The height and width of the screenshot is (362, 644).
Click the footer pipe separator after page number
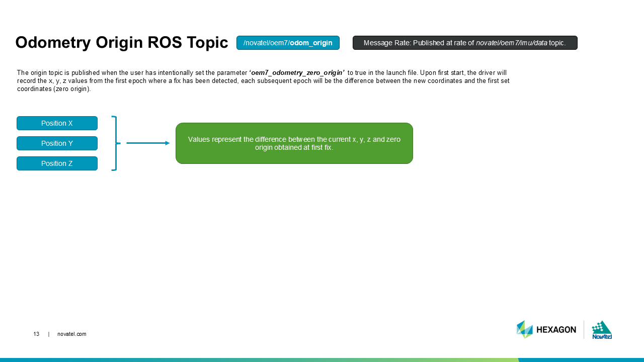(x=49, y=334)
